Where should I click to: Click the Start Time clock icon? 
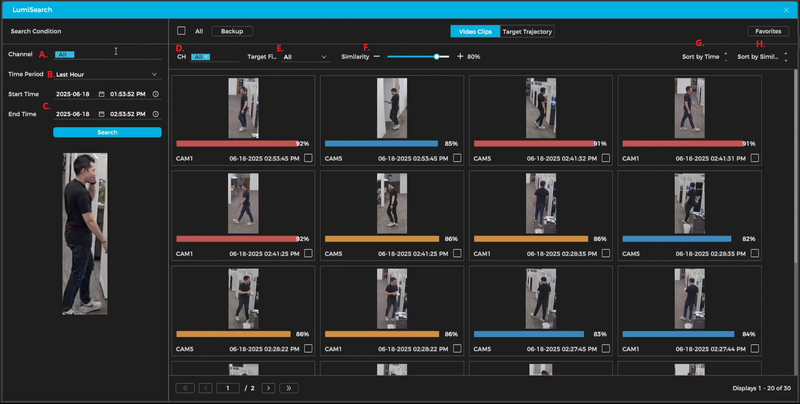pos(156,94)
